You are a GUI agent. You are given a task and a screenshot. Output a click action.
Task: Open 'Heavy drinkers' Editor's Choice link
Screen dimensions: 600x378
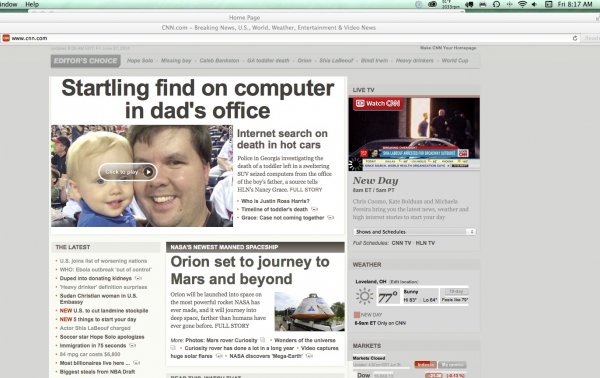pyautogui.click(x=415, y=60)
